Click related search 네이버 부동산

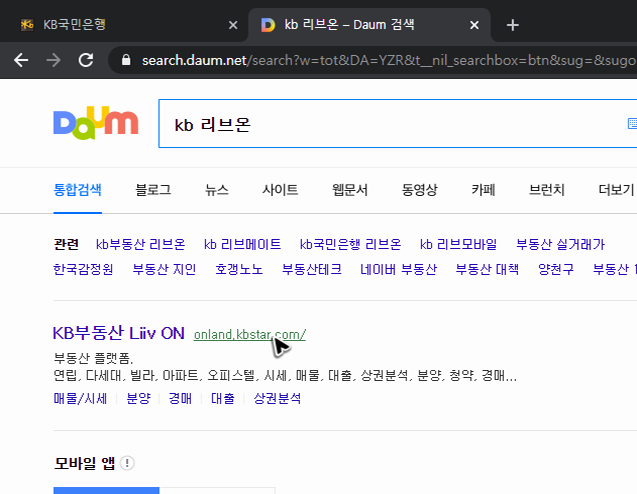click(399, 269)
